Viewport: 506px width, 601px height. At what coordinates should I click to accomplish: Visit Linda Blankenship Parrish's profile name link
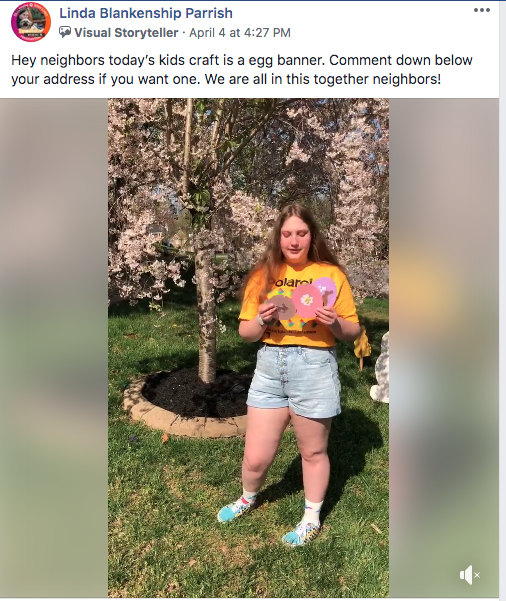146,13
